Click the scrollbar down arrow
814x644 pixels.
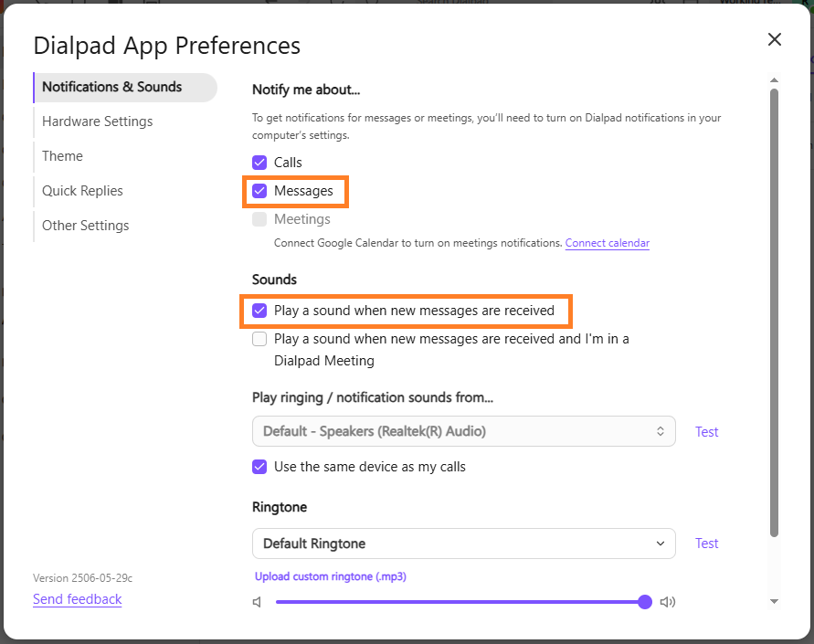pyautogui.click(x=774, y=601)
